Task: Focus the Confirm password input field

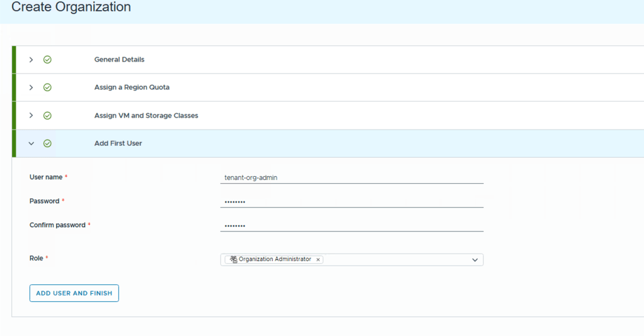Action: point(352,225)
